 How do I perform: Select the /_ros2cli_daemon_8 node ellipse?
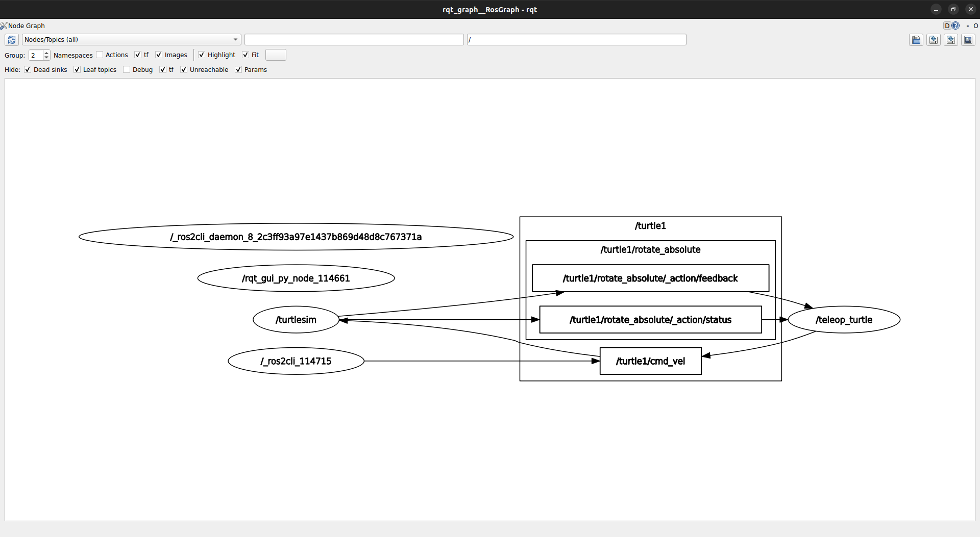click(x=296, y=237)
